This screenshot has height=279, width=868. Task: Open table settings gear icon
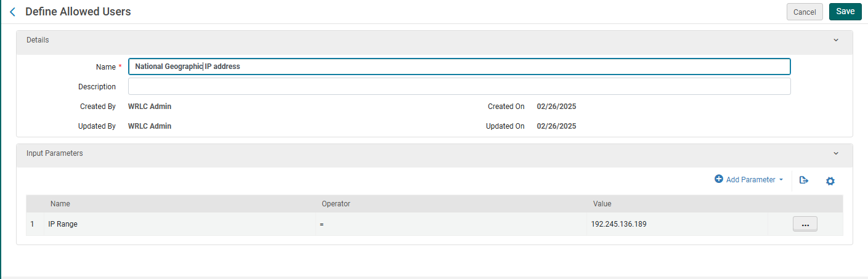(x=830, y=181)
